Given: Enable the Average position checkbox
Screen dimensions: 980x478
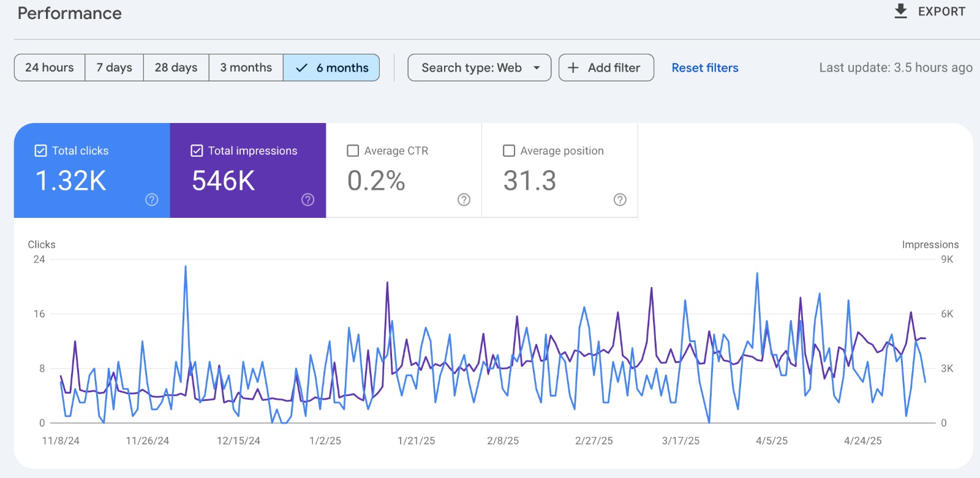Looking at the screenshot, I should 509,151.
